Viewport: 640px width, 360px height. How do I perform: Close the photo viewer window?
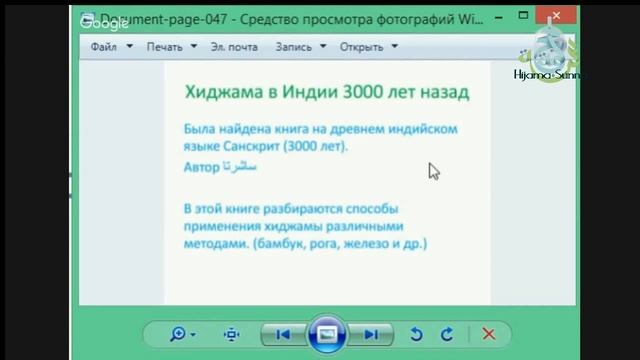[556, 16]
